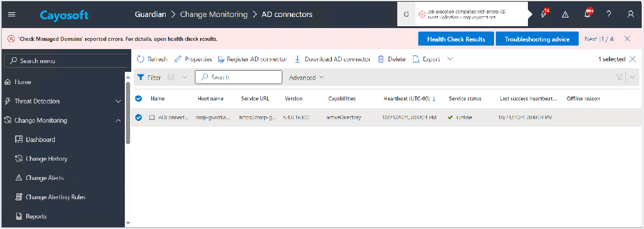Open the hamburger navigation menu

tap(12, 15)
